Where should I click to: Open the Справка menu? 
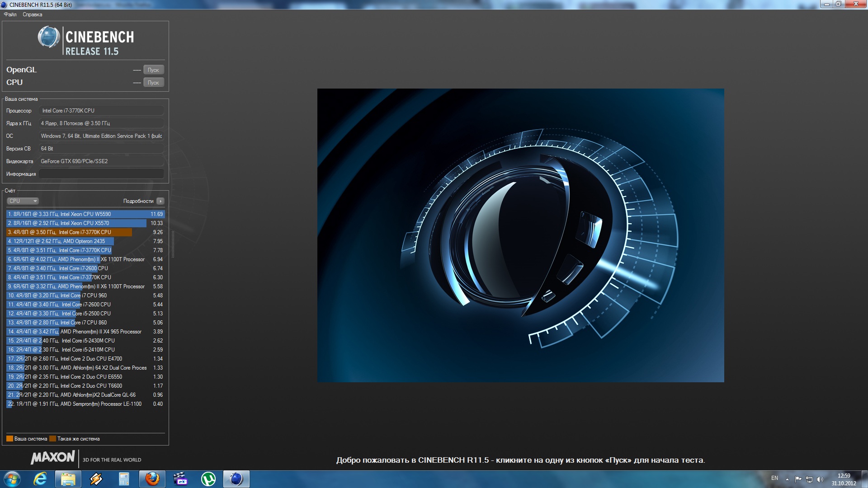[32, 14]
